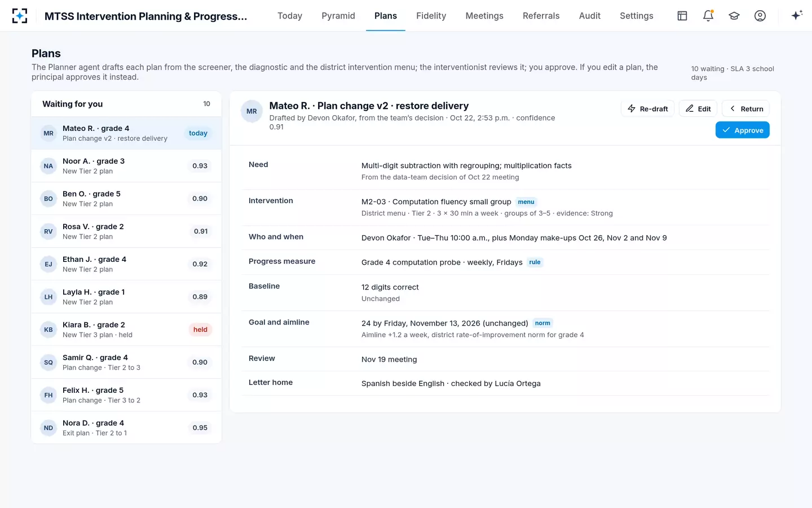Click the NA avatar for Noor A.
Screen dimensions: 812x508
(48, 166)
